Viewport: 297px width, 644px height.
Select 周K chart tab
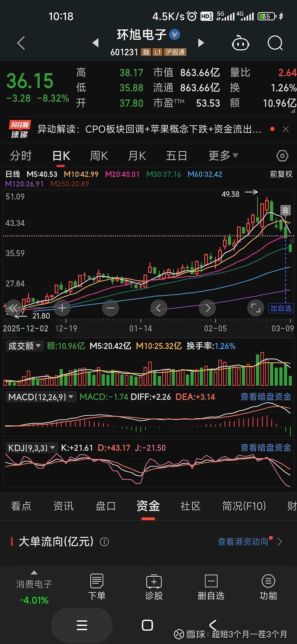coord(99,156)
